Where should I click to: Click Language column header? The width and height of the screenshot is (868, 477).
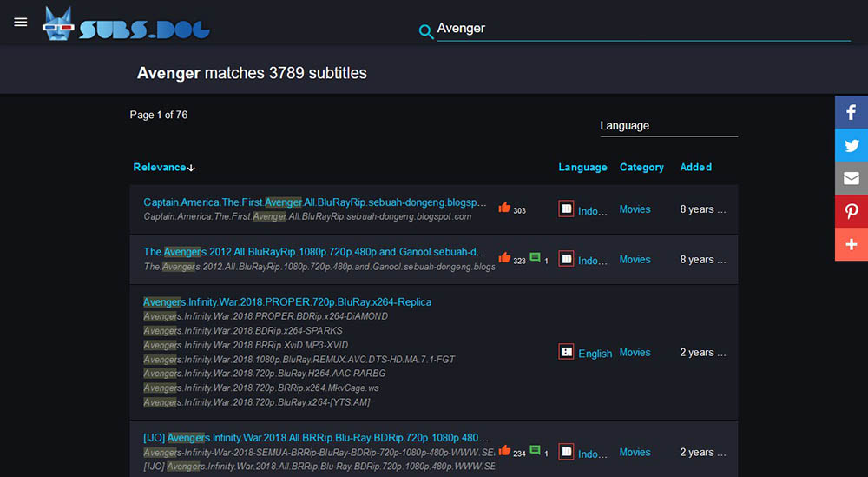(x=582, y=167)
